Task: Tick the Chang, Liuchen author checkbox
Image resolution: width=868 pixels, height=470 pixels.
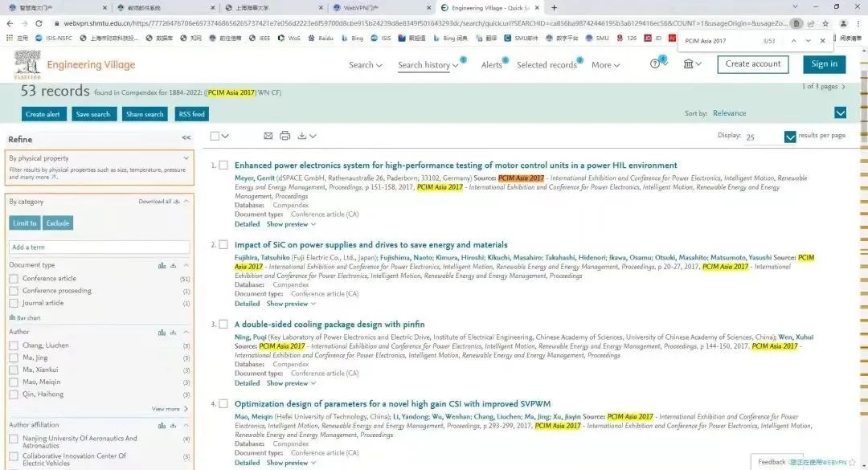Action: [14, 345]
